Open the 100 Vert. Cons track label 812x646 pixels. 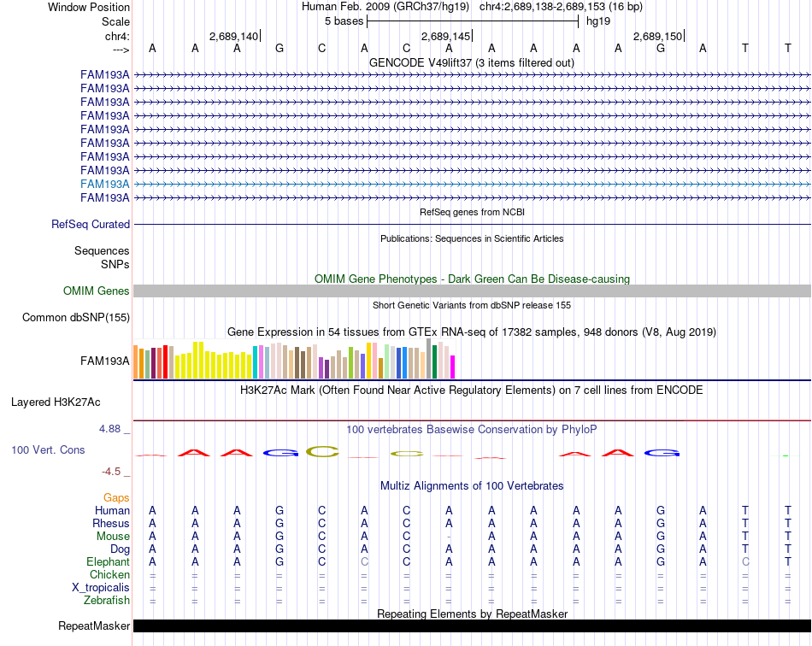click(48, 449)
